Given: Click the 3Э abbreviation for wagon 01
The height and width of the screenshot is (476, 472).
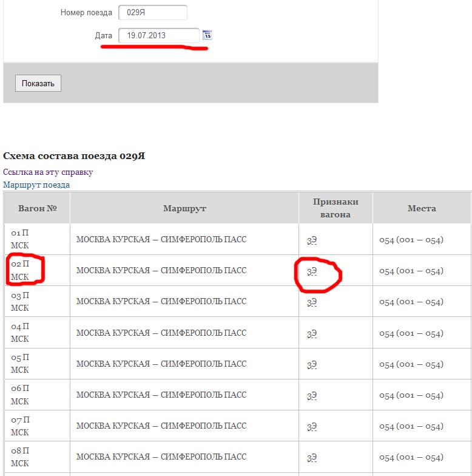Looking at the screenshot, I should 312,240.
